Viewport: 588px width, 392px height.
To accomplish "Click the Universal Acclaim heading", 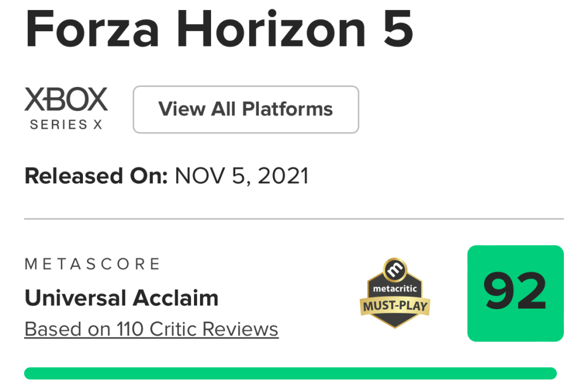I will coord(121,298).
